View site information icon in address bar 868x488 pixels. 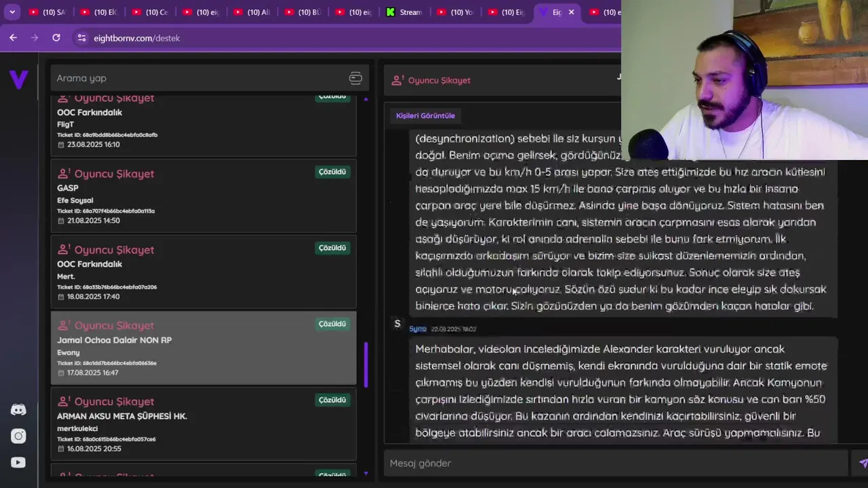(x=81, y=38)
